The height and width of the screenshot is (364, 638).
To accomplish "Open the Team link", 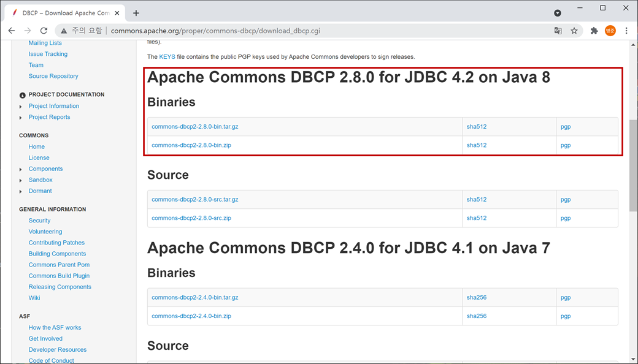I will point(36,65).
